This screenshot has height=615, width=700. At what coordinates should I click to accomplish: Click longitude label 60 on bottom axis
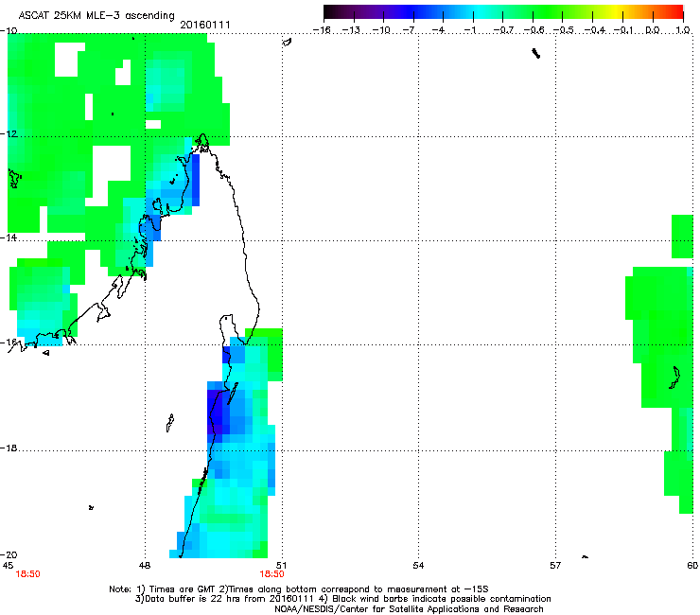point(692,566)
